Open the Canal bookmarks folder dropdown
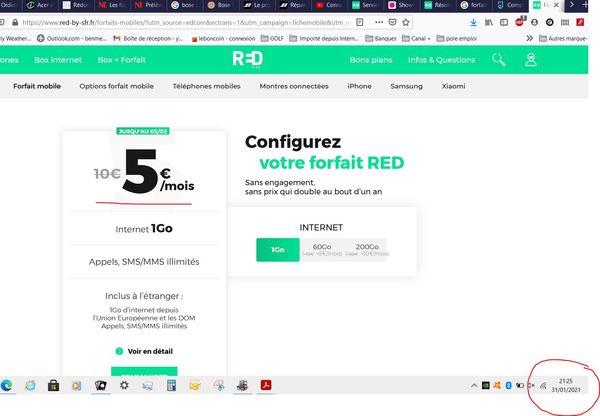This screenshot has height=416, width=600. (416, 38)
